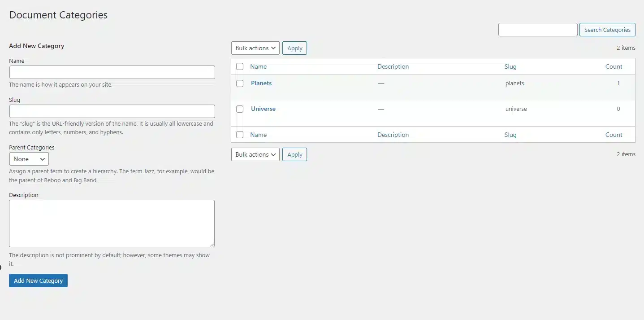Click into the Slug input field

[112, 111]
